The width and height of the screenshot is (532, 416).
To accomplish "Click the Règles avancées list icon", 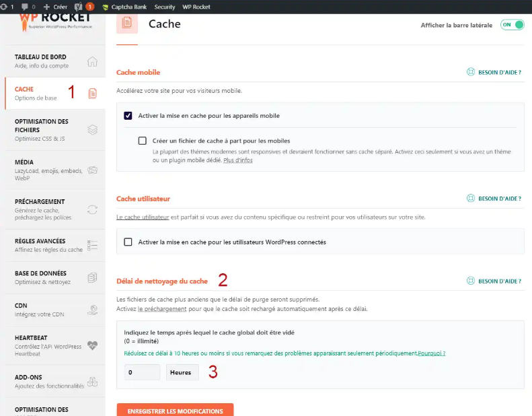I will (x=92, y=245).
